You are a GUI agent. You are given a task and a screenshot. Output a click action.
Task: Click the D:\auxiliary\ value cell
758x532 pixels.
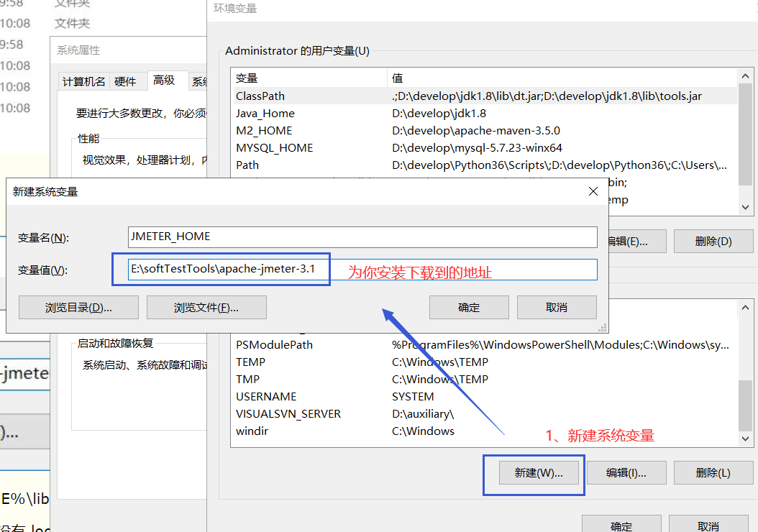click(x=423, y=414)
